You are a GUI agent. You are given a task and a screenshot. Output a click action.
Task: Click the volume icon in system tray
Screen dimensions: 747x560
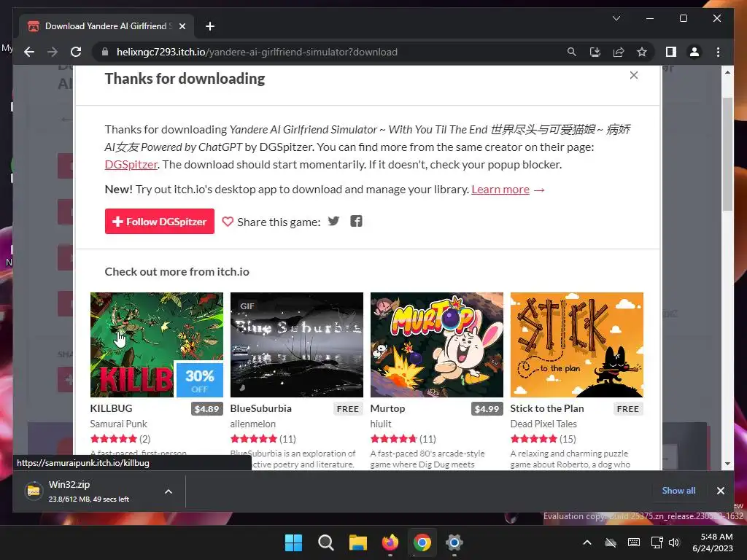(x=673, y=542)
